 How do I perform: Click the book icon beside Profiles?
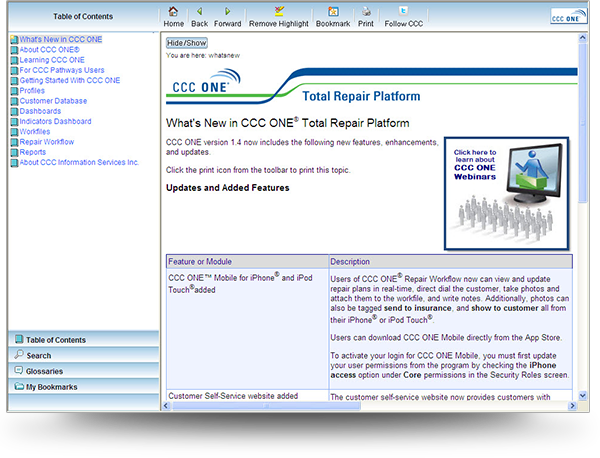click(x=14, y=91)
